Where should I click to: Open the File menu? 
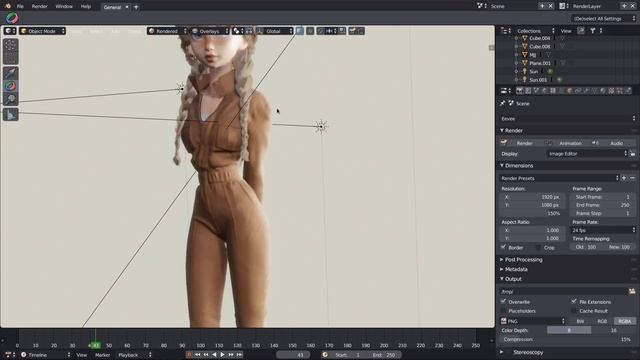20,6
